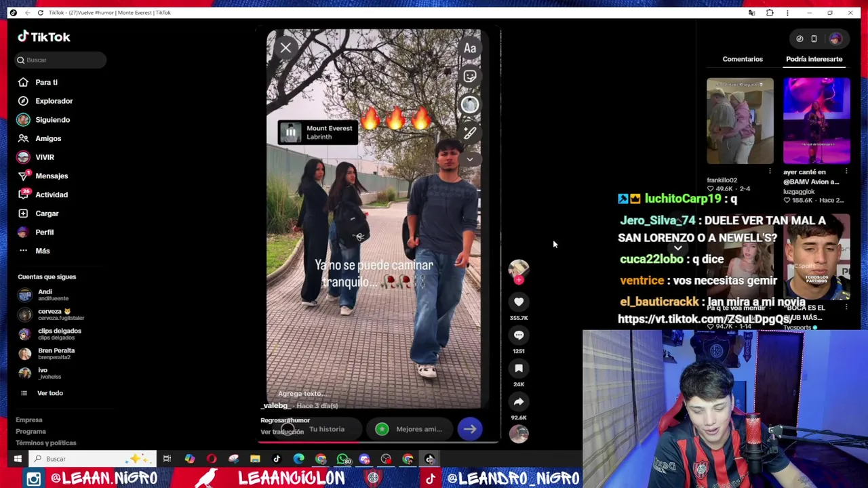
Task: Open Microsoft Edge from the taskbar
Action: [x=298, y=459]
